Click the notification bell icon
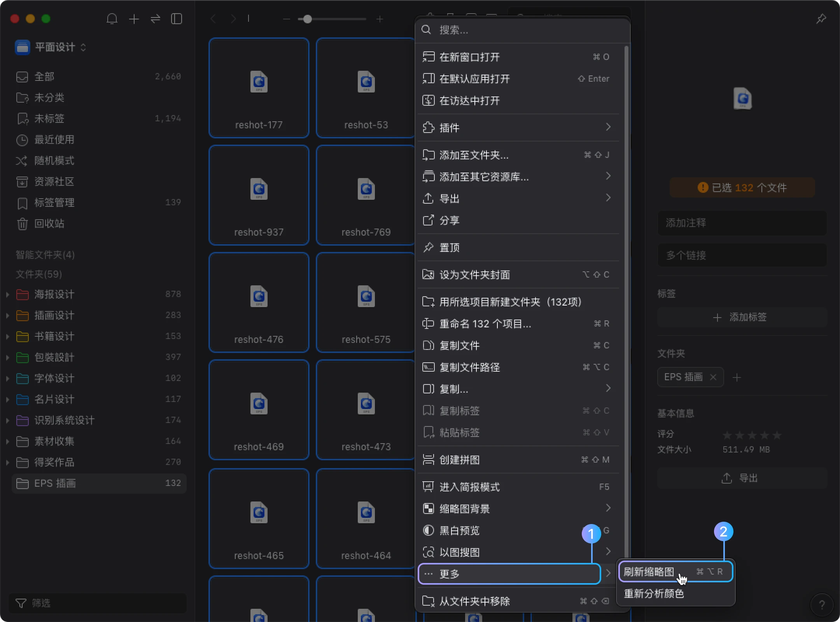This screenshot has height=622, width=840. [x=112, y=19]
